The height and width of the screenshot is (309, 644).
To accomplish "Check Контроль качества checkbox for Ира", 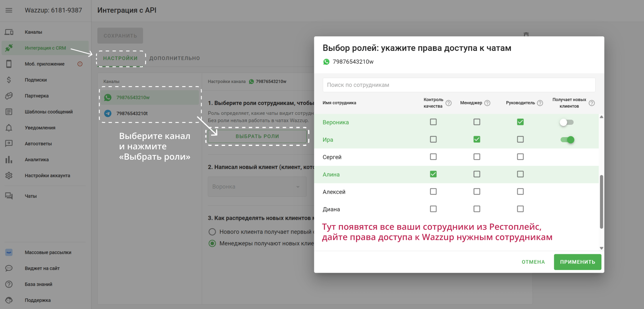I will pos(433,139).
